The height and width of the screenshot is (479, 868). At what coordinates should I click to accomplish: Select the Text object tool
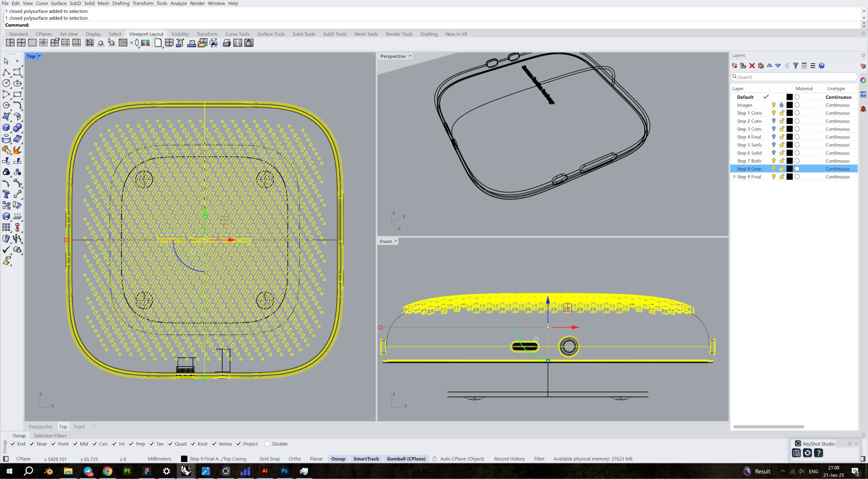[x=6, y=194]
